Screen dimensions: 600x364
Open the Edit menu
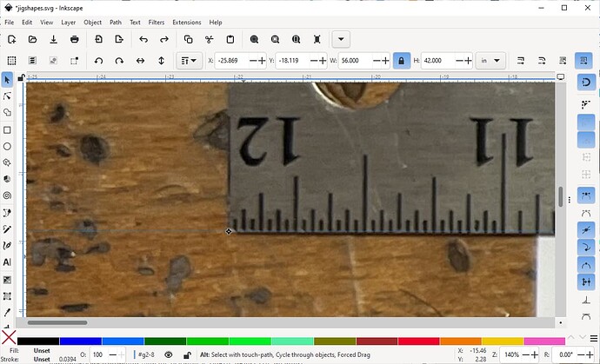[27, 23]
